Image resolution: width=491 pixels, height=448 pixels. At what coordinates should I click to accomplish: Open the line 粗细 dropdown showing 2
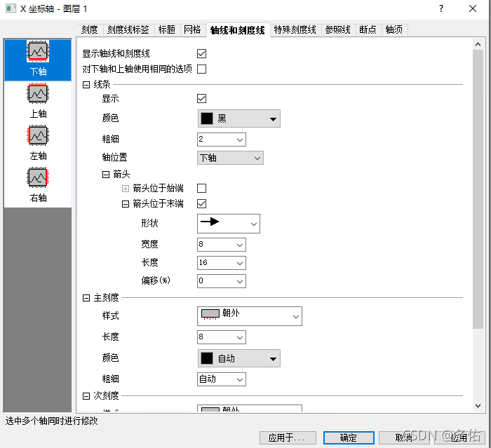pyautogui.click(x=222, y=140)
